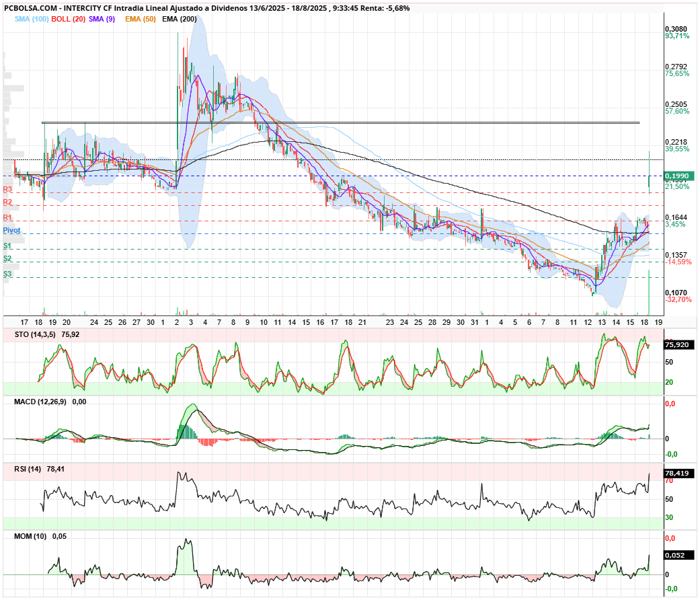This screenshot has height=600, width=700.
Task: Click the 0,2792 price axis label
Action: (676, 67)
